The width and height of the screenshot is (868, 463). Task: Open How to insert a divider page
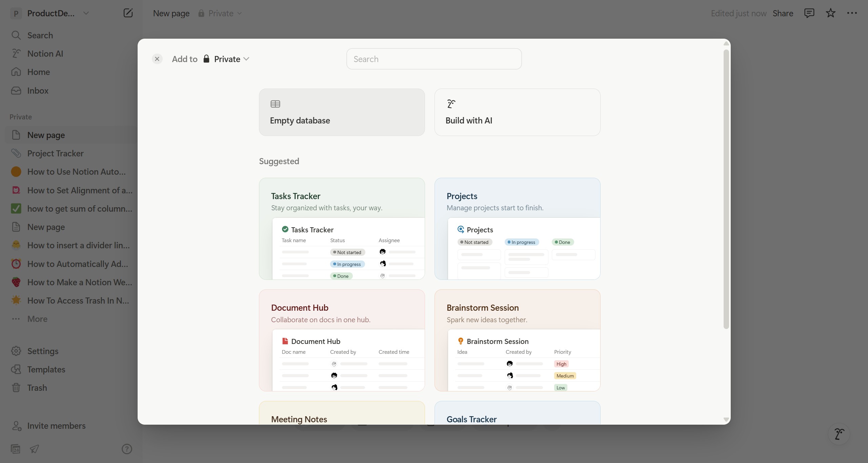[70, 245]
